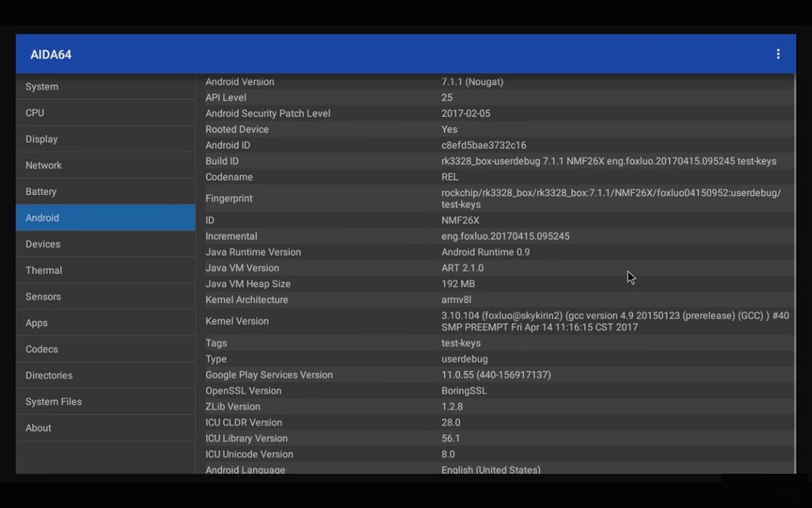Image resolution: width=812 pixels, height=508 pixels.
Task: Open the CPU category
Action: (105, 112)
